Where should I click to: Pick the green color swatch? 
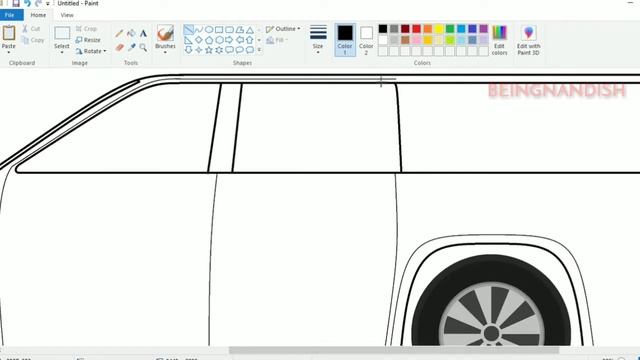[x=450, y=29]
